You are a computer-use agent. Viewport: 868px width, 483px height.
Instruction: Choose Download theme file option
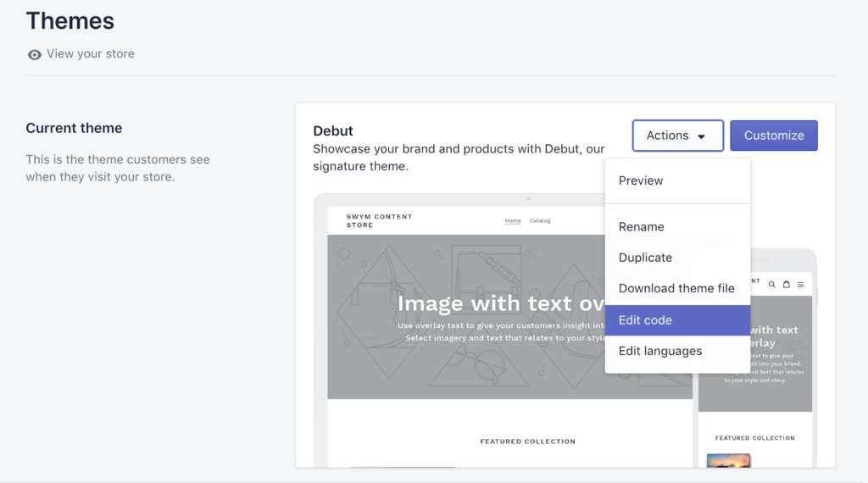(677, 288)
